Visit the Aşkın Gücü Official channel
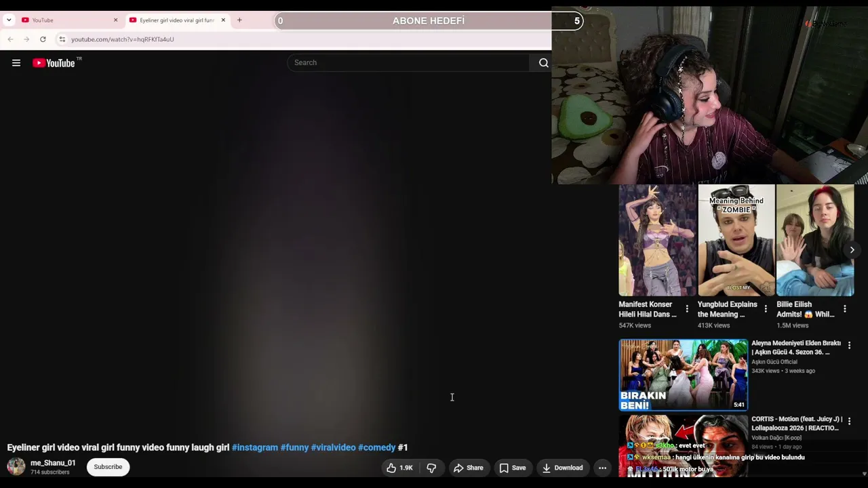The width and height of the screenshot is (868, 488). tap(774, 362)
